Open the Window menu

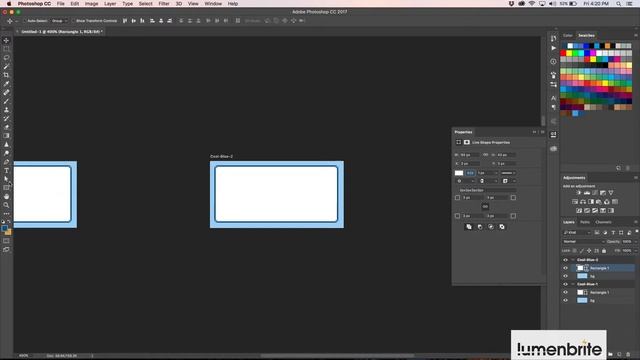click(x=213, y=4)
